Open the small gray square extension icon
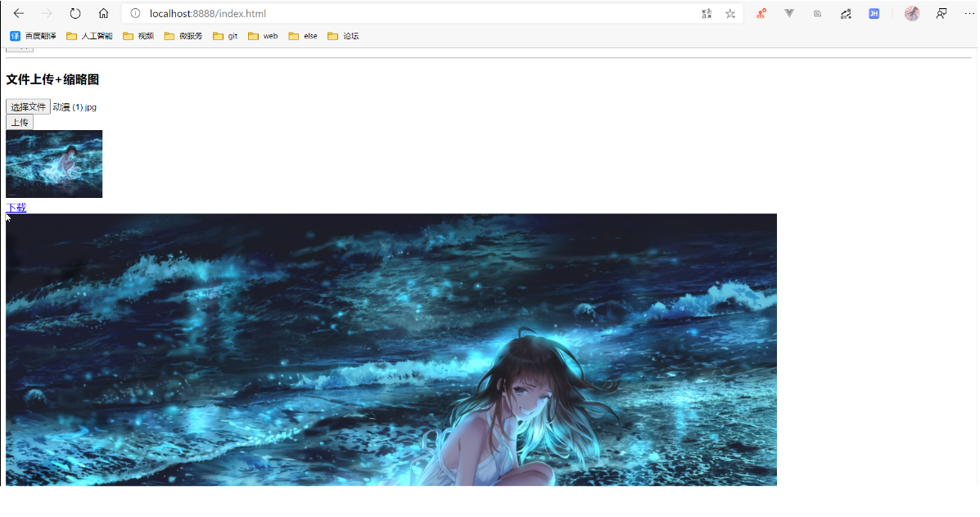This screenshot has height=517, width=980. click(818, 13)
